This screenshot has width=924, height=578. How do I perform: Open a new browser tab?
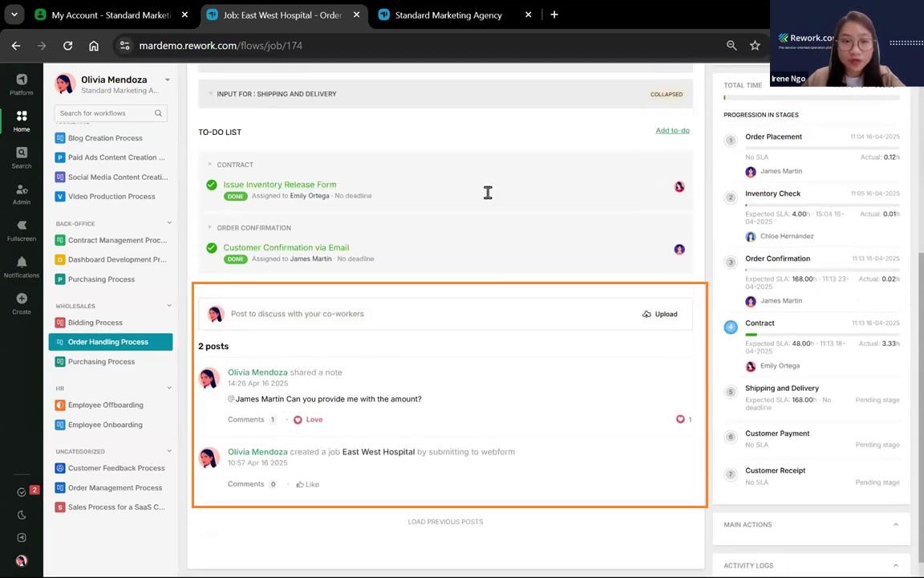(x=554, y=14)
